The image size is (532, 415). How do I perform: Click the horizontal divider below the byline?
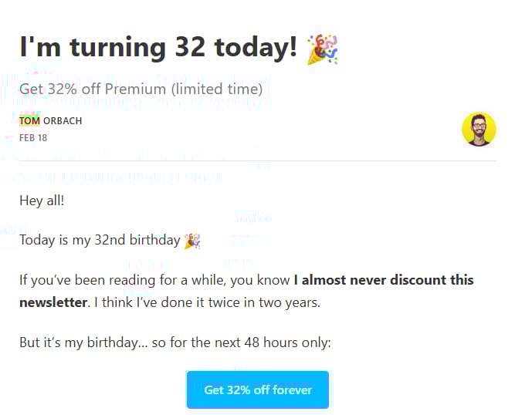pyautogui.click(x=257, y=160)
